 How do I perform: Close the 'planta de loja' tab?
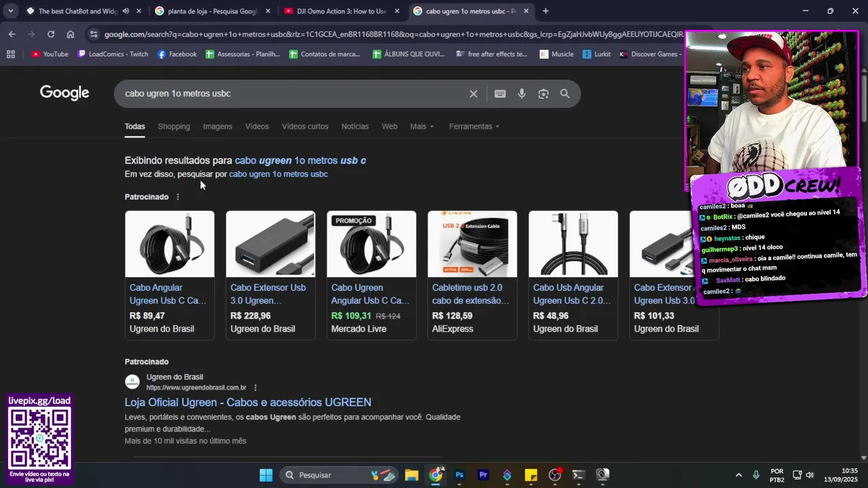pos(268,11)
